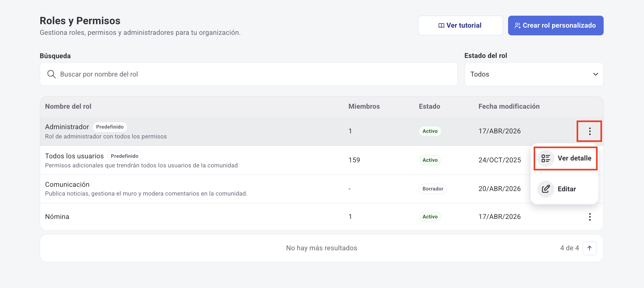Viewport: 644px width, 288px height.
Task: Click the Ver detalle list icon
Action: (x=546, y=158)
